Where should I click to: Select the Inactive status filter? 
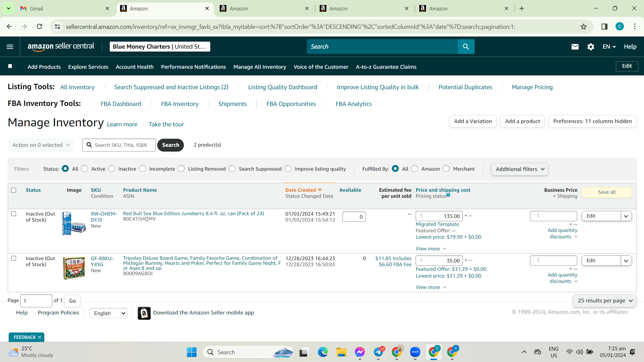pos(112,169)
